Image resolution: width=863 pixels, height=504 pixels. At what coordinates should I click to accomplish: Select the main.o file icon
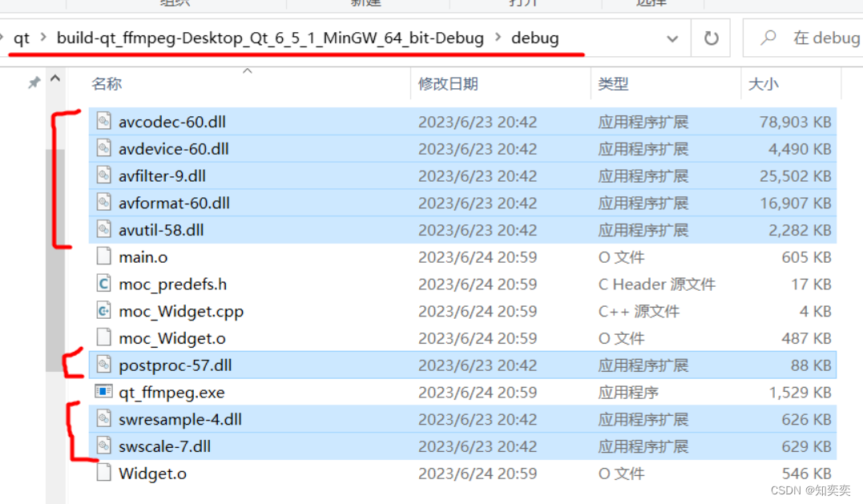click(x=104, y=256)
